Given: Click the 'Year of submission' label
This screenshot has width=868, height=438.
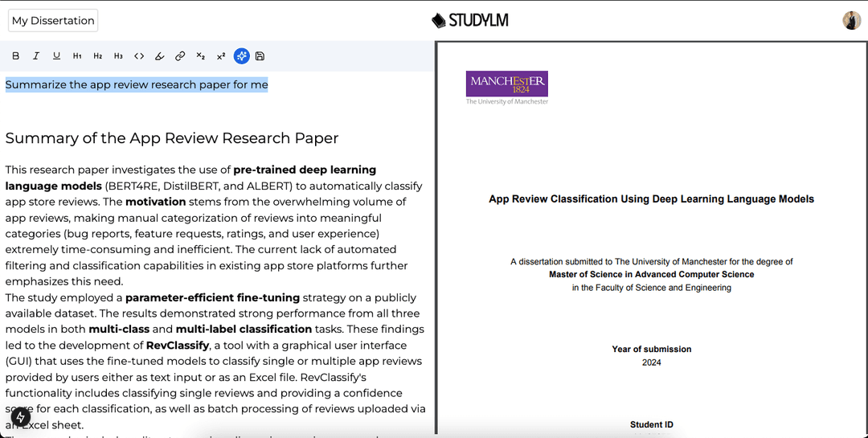Looking at the screenshot, I should (652, 350).
